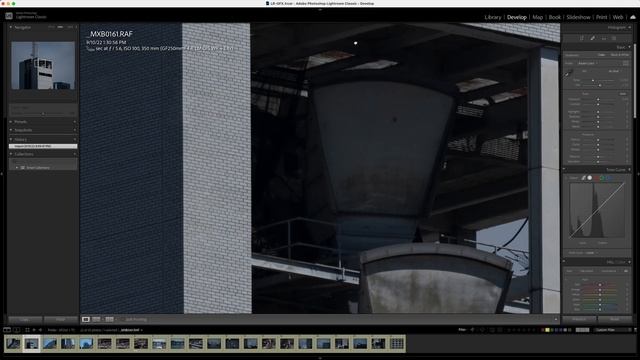Select the white point curve channel
The width and height of the screenshot is (640, 360).
(x=589, y=178)
